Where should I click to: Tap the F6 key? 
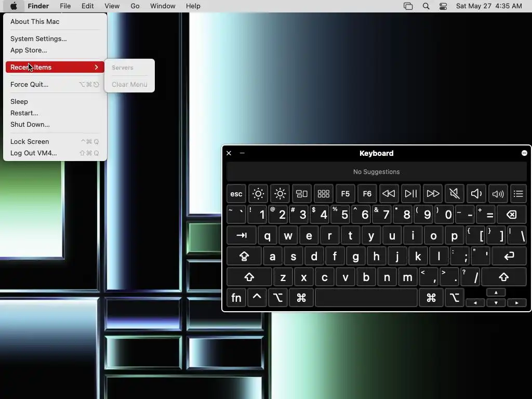367,194
